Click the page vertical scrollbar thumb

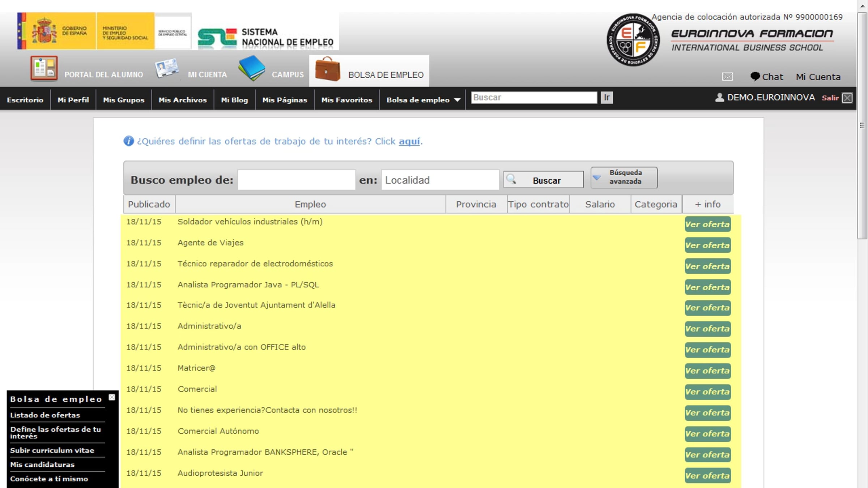coord(862,125)
